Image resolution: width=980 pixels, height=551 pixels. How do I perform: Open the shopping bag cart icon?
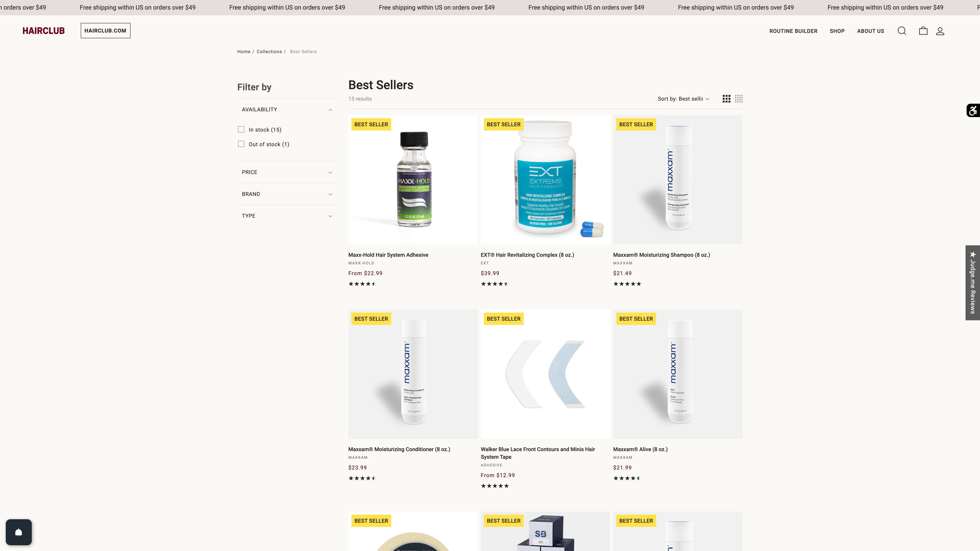pos(923,31)
